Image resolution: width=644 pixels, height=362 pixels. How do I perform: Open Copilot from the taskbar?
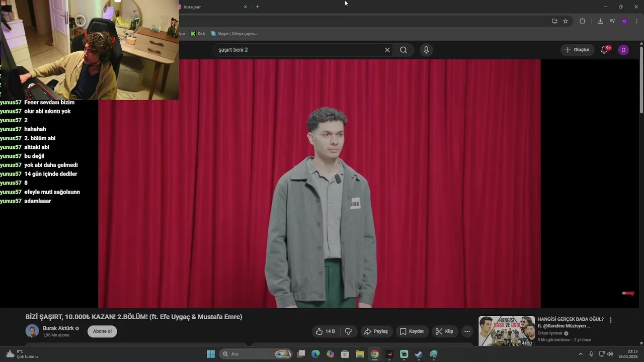330,354
